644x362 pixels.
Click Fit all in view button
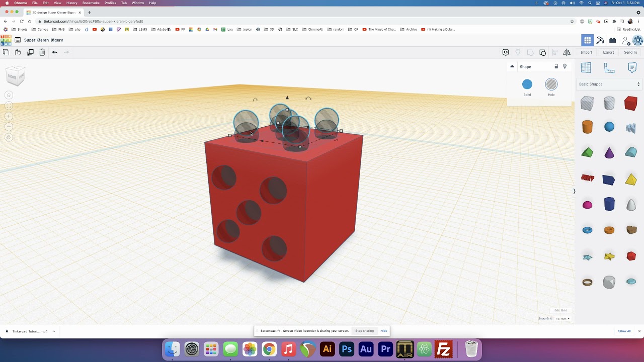(9, 106)
